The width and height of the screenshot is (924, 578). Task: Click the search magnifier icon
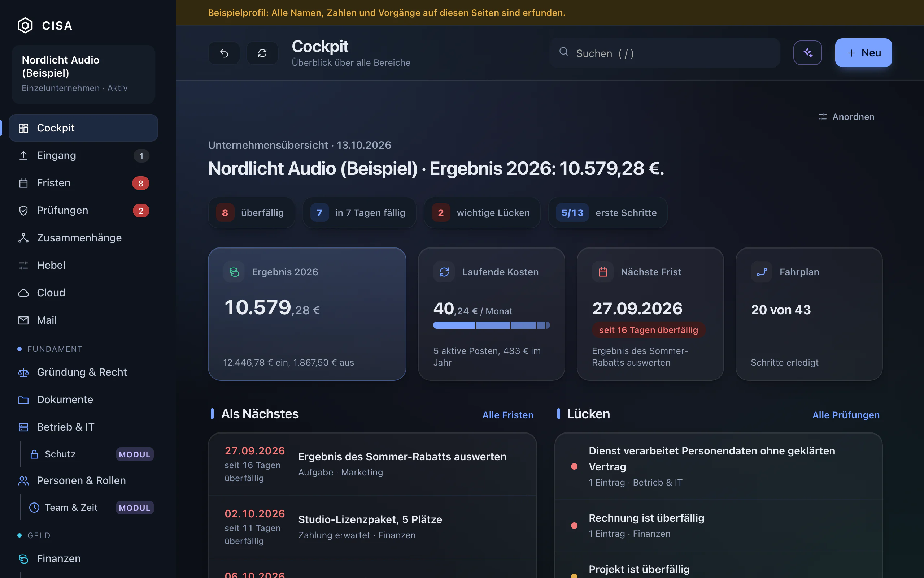tap(563, 52)
